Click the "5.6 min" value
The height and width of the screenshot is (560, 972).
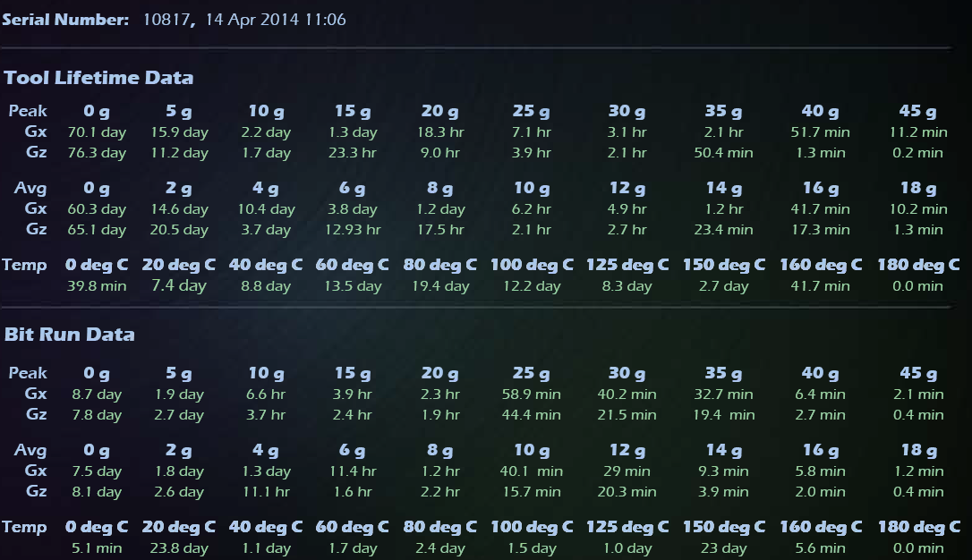(x=820, y=548)
